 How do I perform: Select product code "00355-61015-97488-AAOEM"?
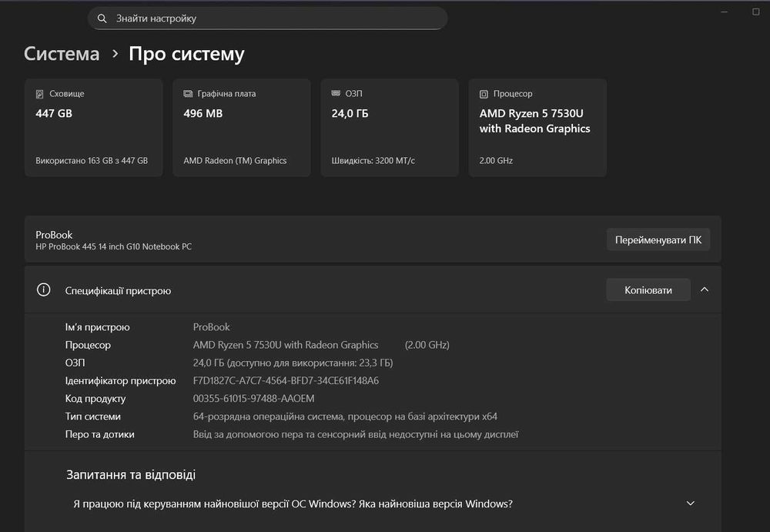(x=253, y=398)
